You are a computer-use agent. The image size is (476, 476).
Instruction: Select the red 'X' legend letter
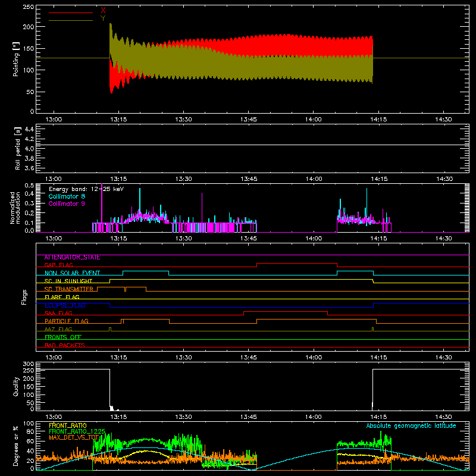(x=103, y=11)
